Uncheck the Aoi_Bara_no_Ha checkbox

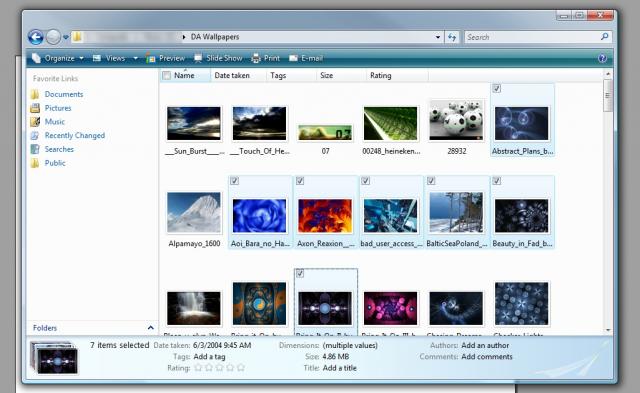coord(234,181)
